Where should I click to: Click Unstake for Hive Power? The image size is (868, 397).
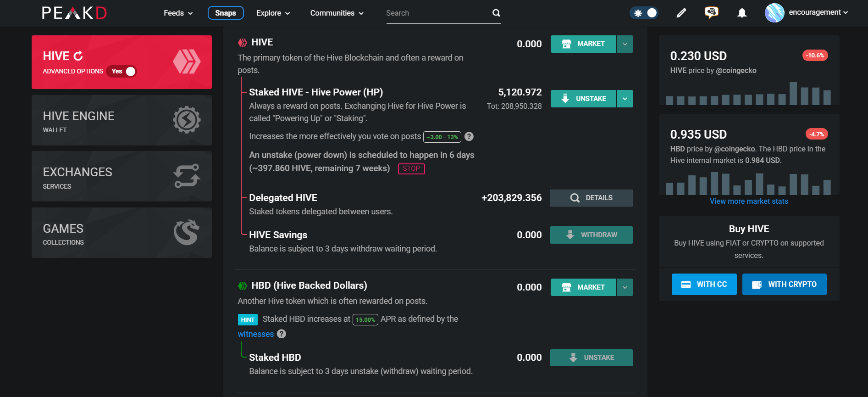pos(583,99)
